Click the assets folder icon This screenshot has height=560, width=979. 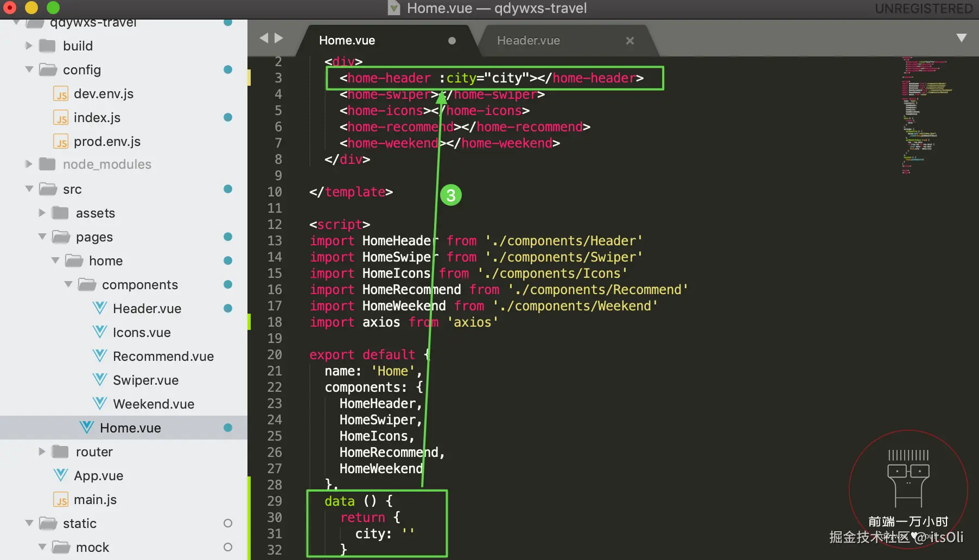60,213
